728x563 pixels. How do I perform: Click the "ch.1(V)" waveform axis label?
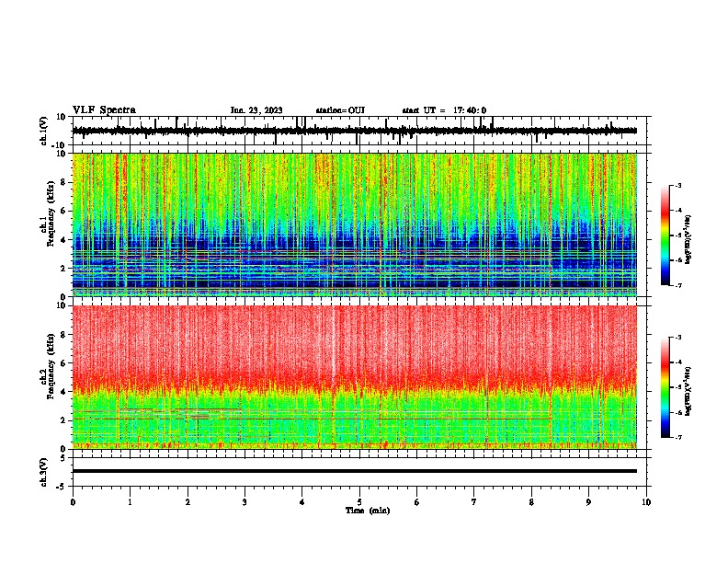pyautogui.click(x=44, y=131)
